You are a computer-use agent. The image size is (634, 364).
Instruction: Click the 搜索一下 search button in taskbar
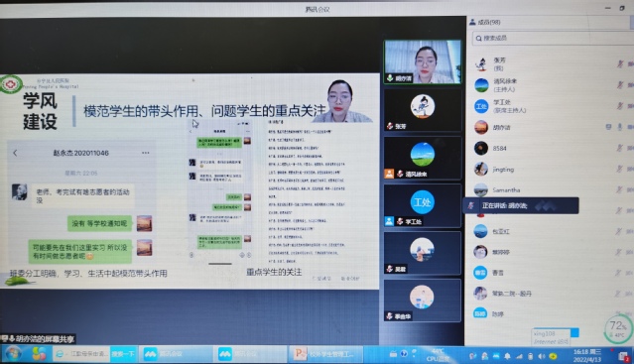[x=123, y=354]
